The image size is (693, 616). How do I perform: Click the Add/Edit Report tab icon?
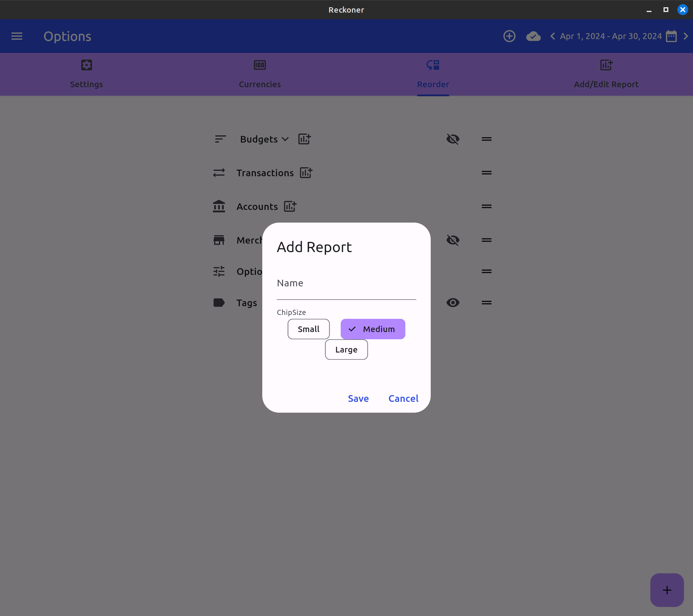coord(606,65)
